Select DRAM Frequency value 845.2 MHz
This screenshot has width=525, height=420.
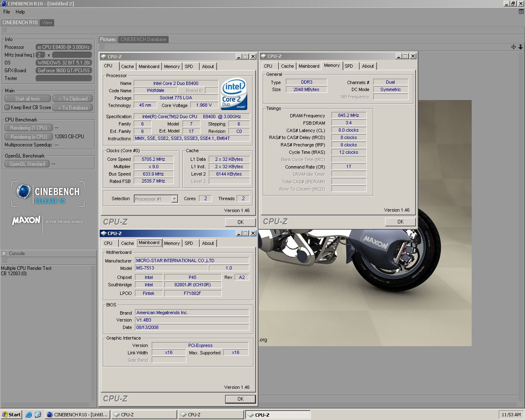point(349,116)
